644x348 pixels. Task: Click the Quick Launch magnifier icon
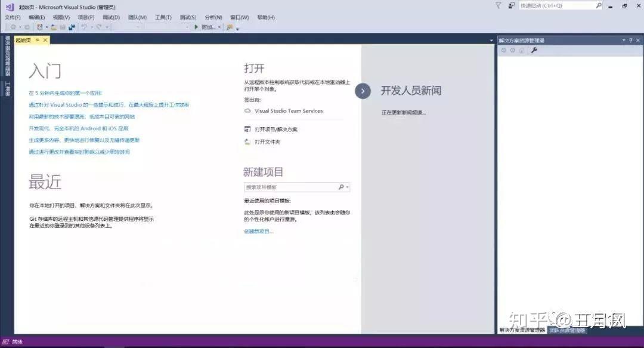point(599,5)
